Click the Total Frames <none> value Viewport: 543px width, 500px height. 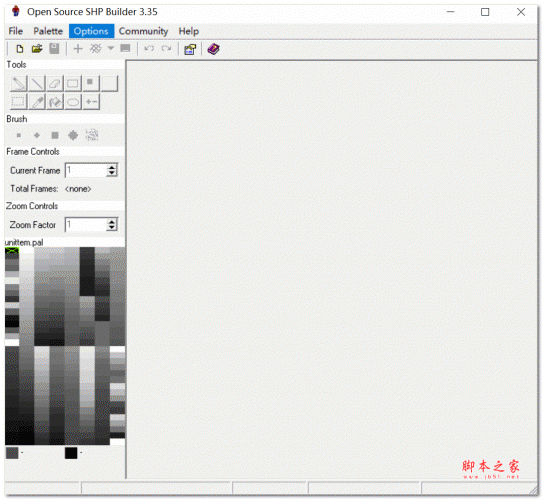tap(78, 189)
